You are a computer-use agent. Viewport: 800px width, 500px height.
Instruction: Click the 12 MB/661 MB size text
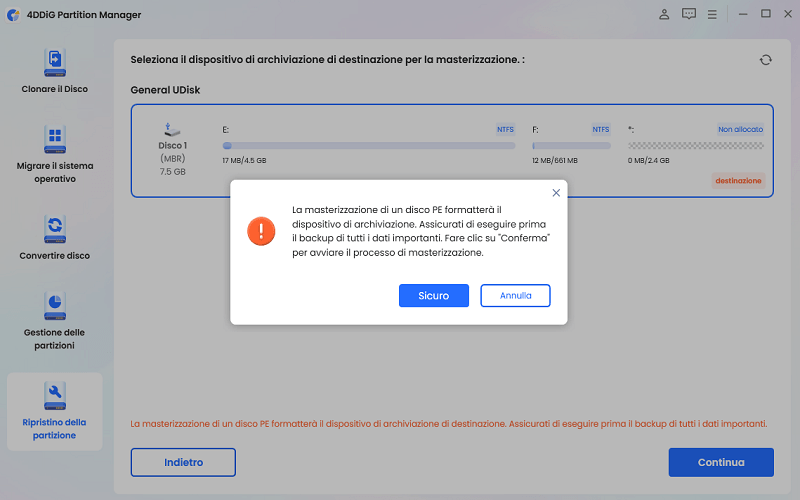click(555, 160)
